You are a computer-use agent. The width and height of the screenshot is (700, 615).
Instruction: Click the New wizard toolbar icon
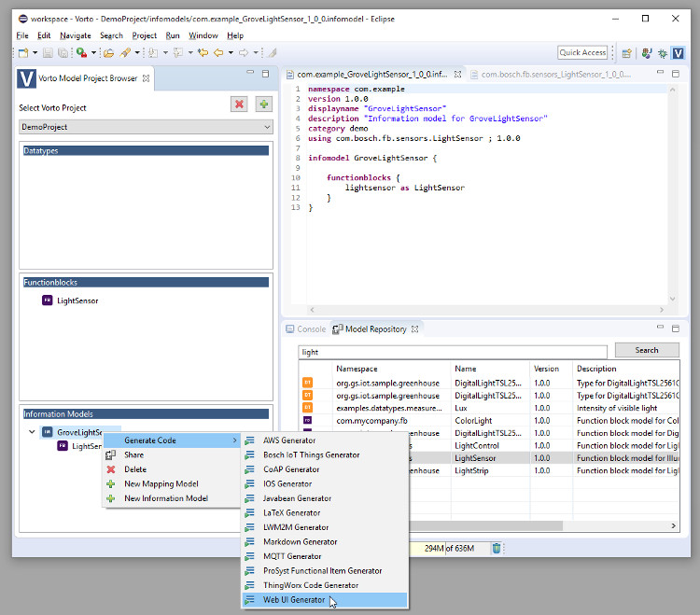tap(23, 53)
